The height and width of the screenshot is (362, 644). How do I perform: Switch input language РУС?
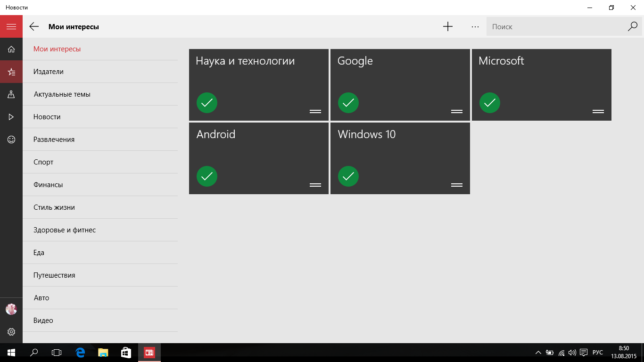point(598,353)
